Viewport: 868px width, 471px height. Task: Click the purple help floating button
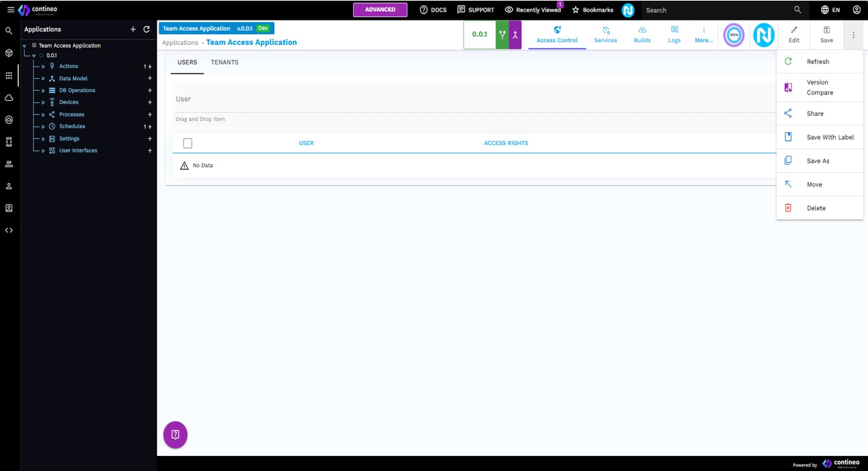[175, 435]
